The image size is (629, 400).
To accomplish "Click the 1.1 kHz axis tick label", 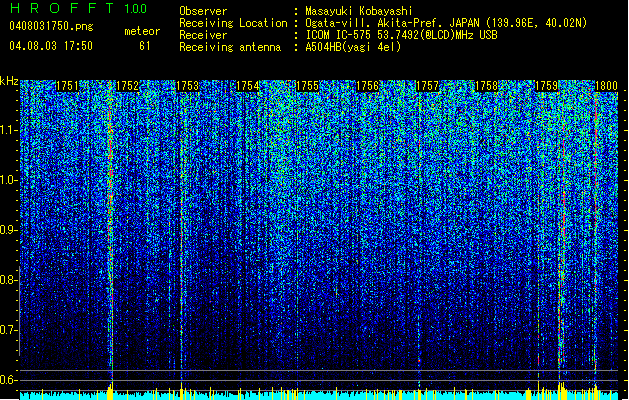I will tap(8, 130).
